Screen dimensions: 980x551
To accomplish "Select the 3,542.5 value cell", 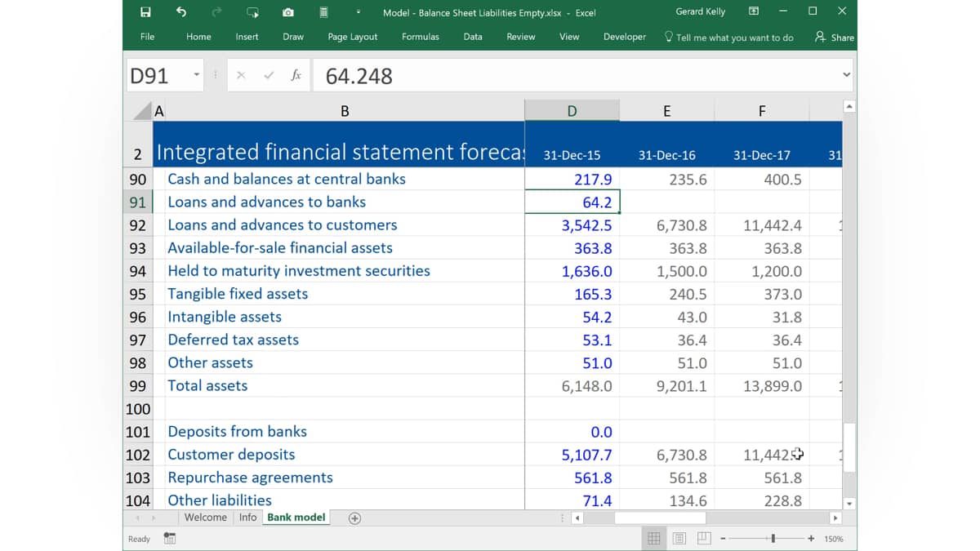I will click(572, 224).
